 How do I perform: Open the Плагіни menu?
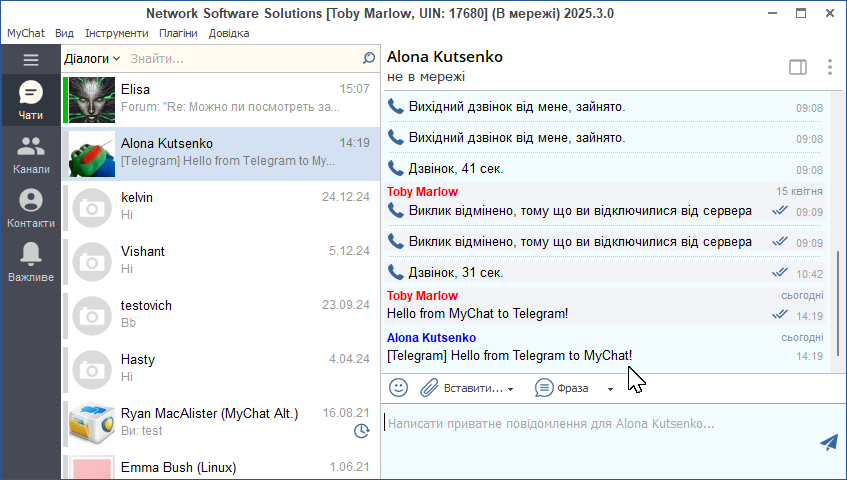178,33
